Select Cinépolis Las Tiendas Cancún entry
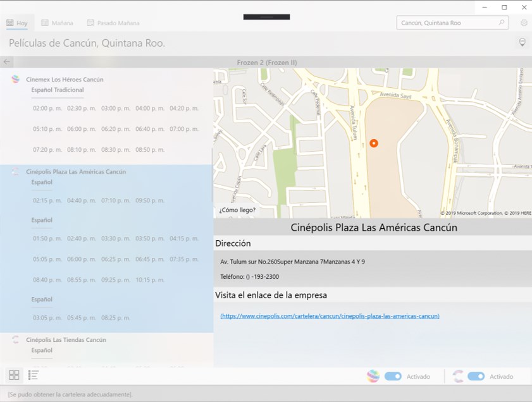Screen dimensions: 532x402 point(66,339)
